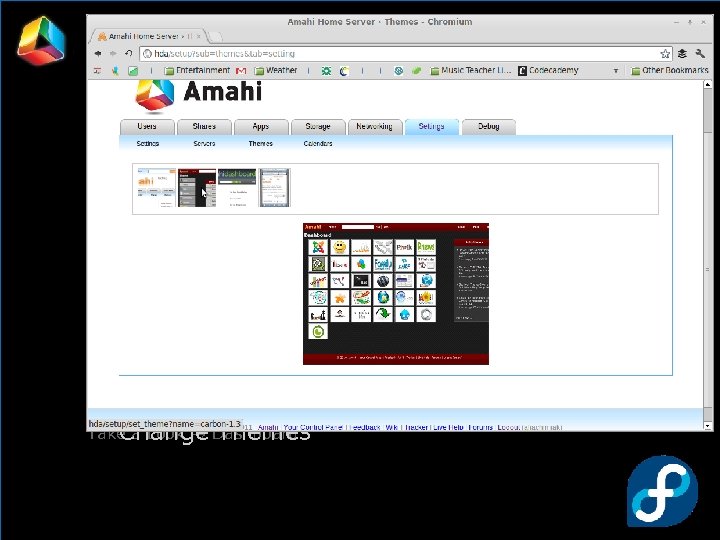The width and height of the screenshot is (720, 540).
Task: Click the page scrollbar up arrow
Action: click(x=708, y=84)
